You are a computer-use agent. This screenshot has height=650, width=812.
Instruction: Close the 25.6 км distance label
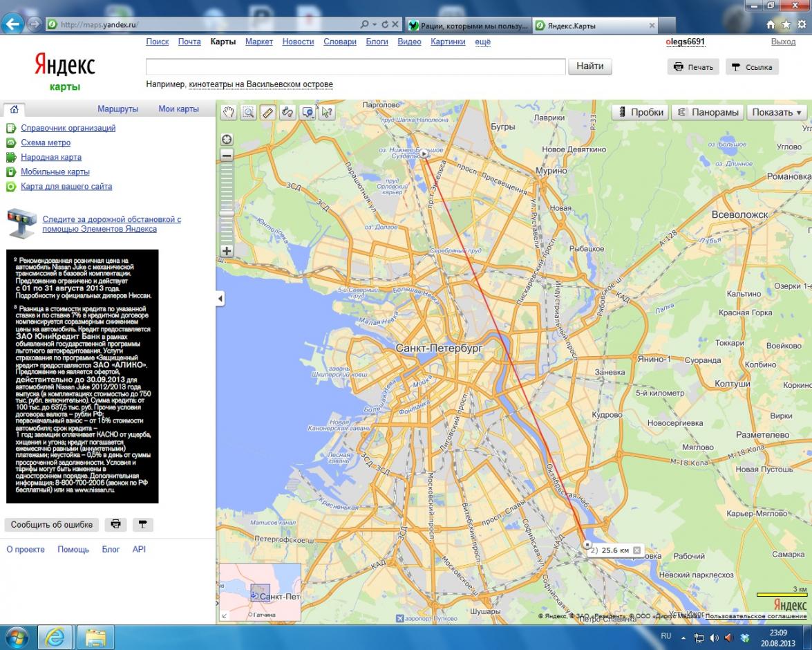coord(637,550)
